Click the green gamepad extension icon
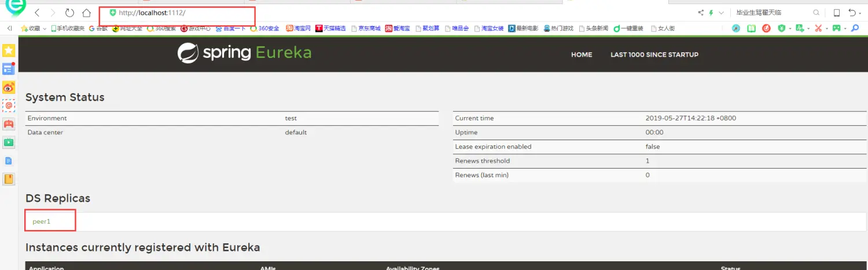 point(836,28)
